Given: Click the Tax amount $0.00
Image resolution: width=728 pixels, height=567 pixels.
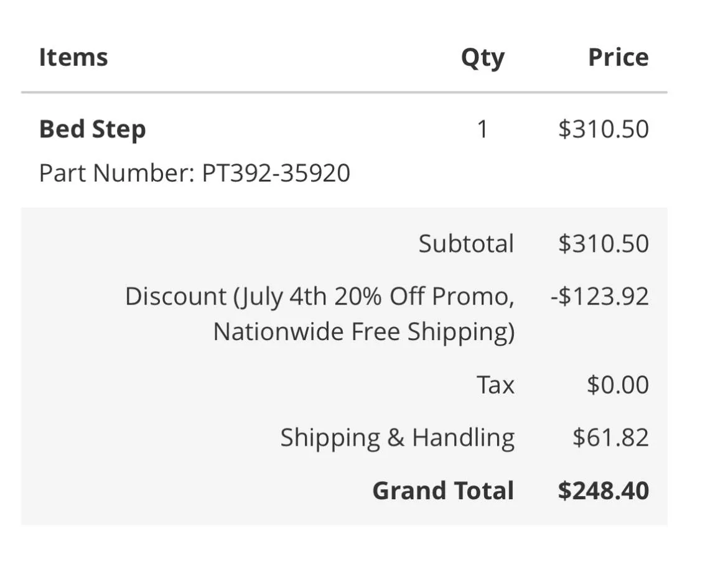Looking at the screenshot, I should tap(617, 385).
